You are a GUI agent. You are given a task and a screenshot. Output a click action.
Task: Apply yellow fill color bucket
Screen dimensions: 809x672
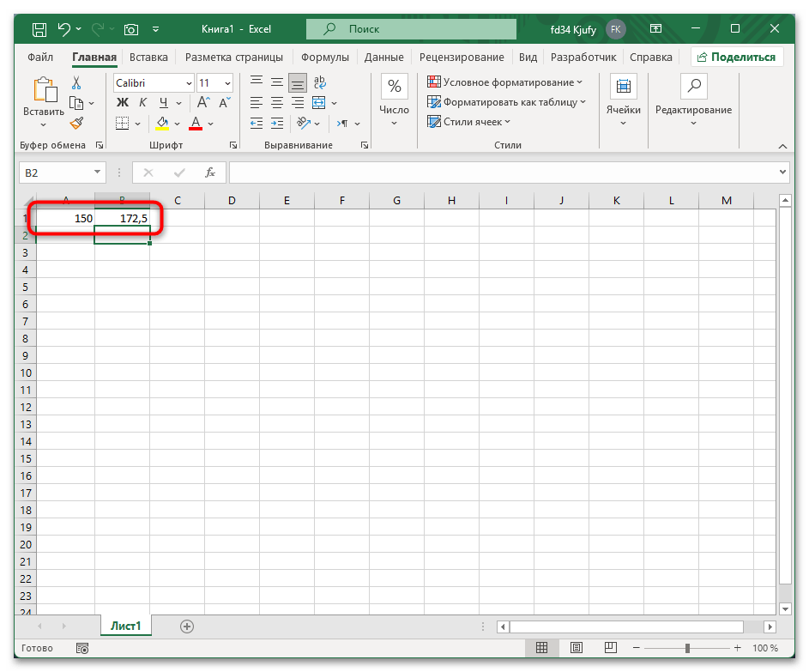click(162, 124)
